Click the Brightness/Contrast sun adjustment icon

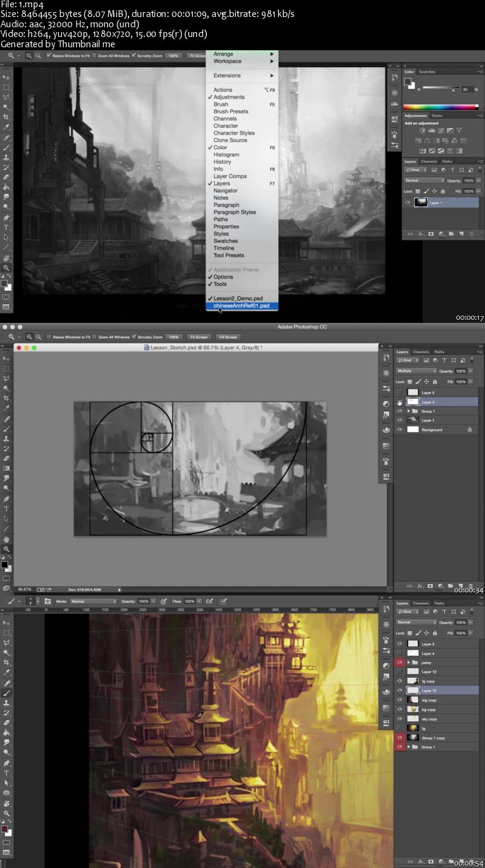(423, 130)
